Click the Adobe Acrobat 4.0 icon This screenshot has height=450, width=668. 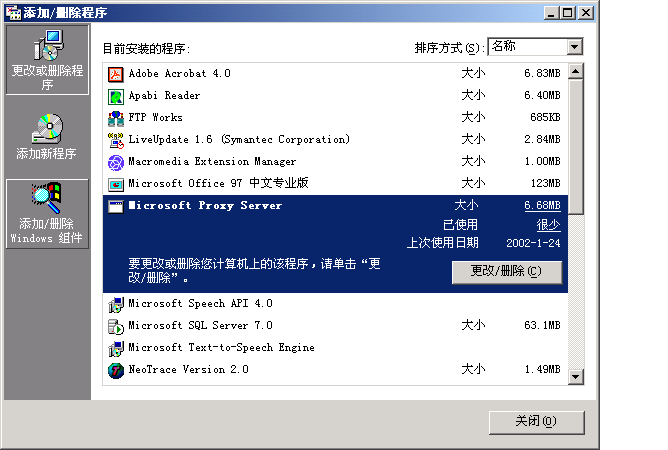point(115,74)
